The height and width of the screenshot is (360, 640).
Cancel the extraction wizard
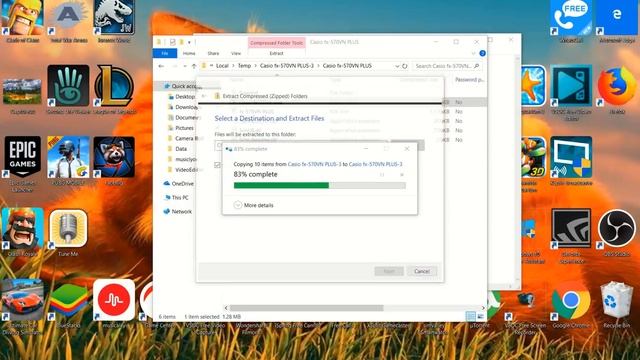click(x=422, y=271)
